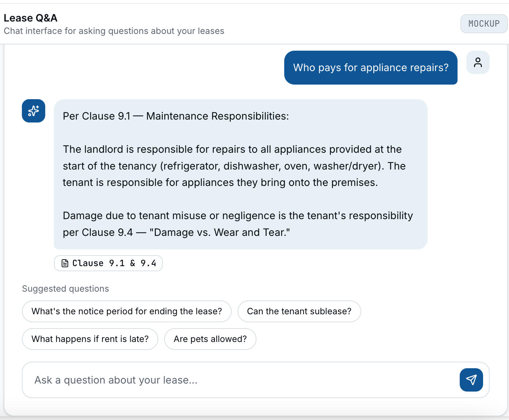Click the AI assistant sparkle icon
The width and height of the screenshot is (509, 420).
point(34,111)
